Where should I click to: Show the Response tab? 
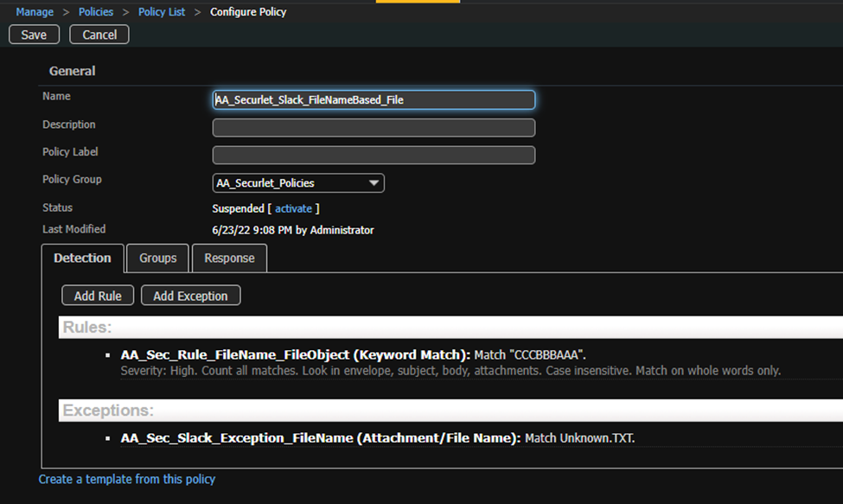(229, 258)
